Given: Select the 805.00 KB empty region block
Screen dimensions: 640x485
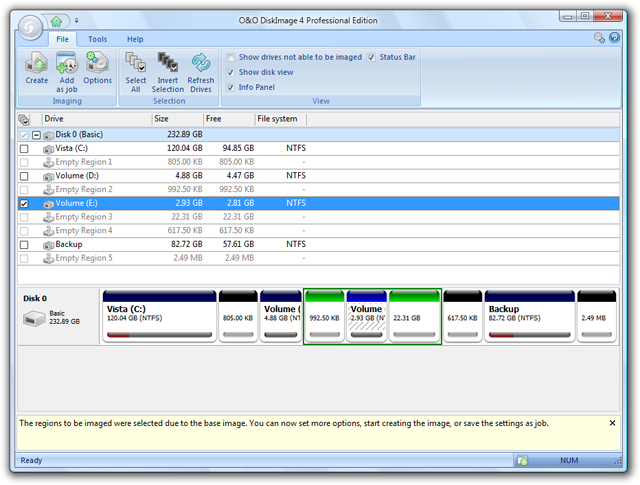Looking at the screenshot, I should coord(238,316).
